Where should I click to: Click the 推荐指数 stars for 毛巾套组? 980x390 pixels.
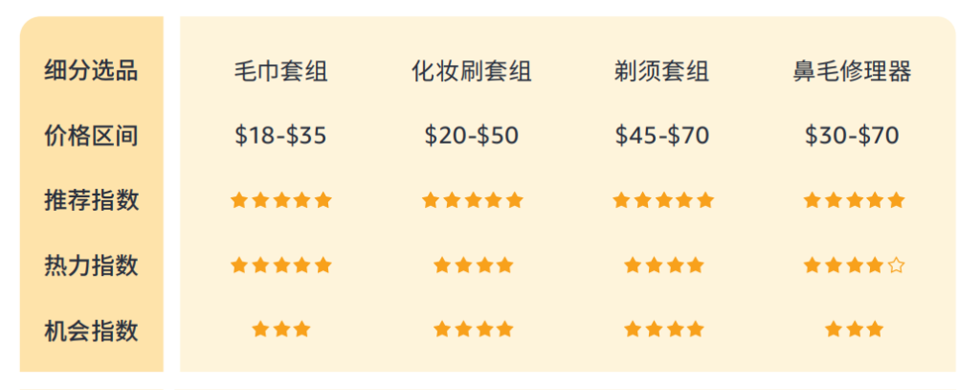tap(280, 200)
